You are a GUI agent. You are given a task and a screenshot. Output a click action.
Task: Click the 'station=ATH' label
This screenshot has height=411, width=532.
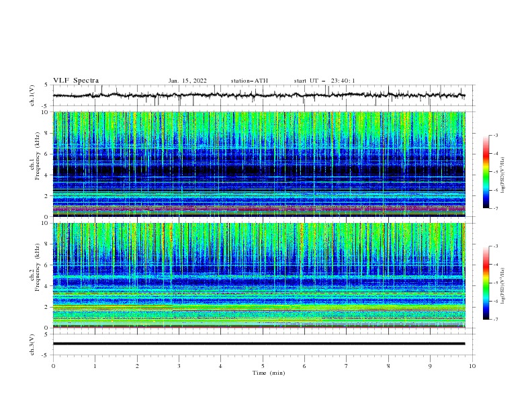(249, 81)
